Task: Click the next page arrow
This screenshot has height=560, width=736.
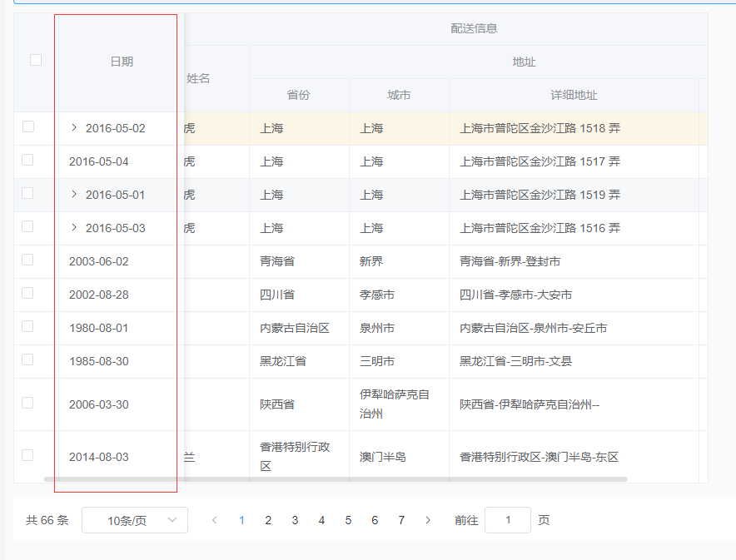Action: point(428,519)
